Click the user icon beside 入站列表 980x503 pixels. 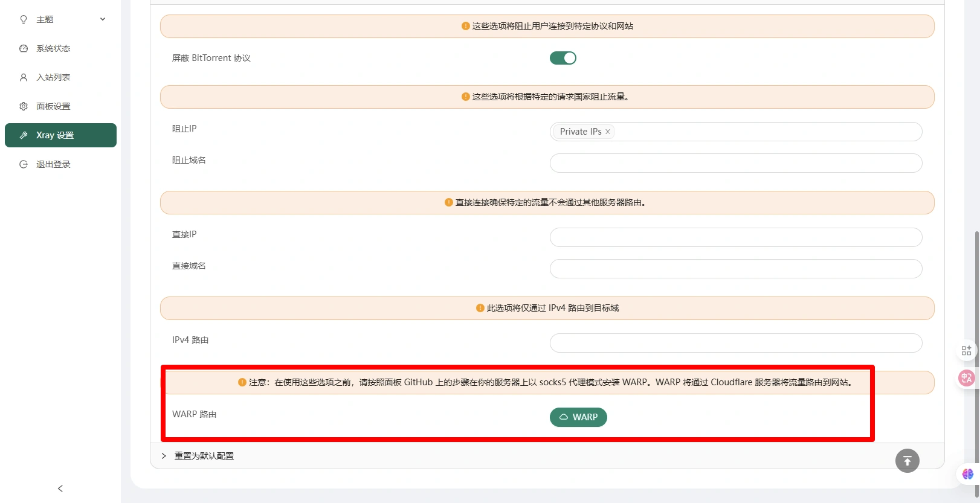tap(24, 77)
